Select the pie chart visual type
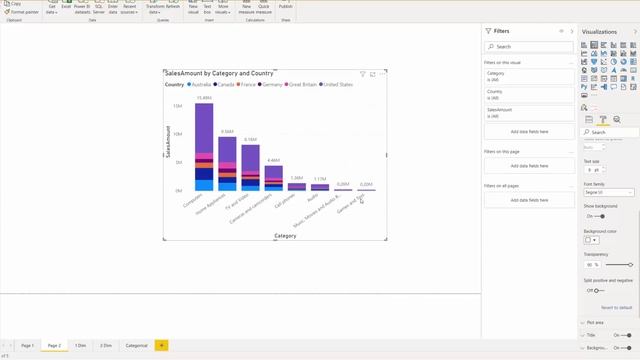This screenshot has height=360, width=640. (x=613, y=62)
